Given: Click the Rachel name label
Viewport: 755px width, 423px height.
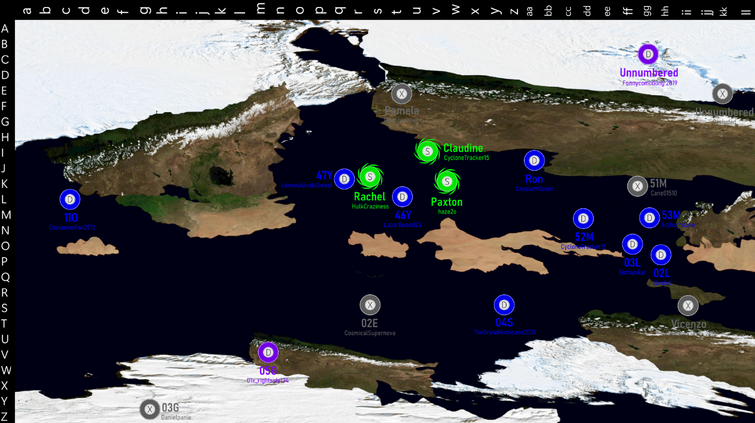Looking at the screenshot, I should 369,197.
